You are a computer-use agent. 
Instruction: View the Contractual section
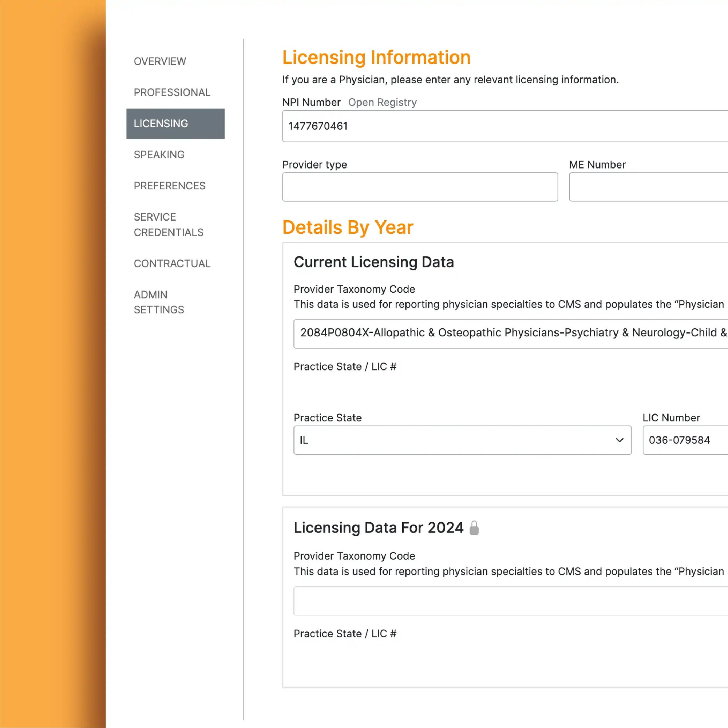(172, 264)
